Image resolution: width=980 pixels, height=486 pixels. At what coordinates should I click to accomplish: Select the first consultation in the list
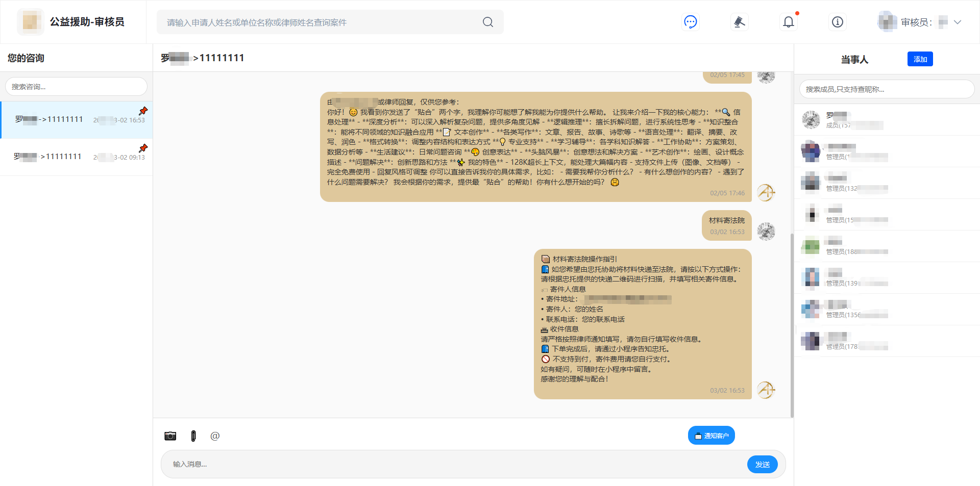pos(77,120)
